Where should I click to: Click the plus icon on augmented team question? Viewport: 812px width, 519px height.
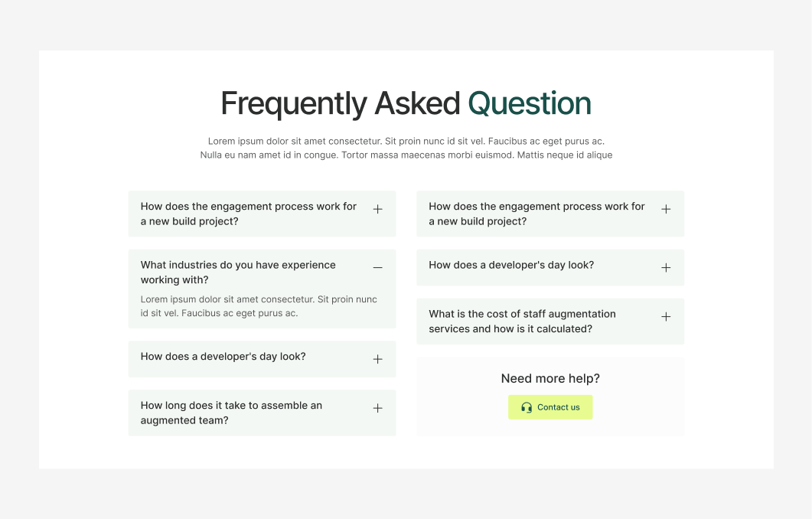[377, 407]
